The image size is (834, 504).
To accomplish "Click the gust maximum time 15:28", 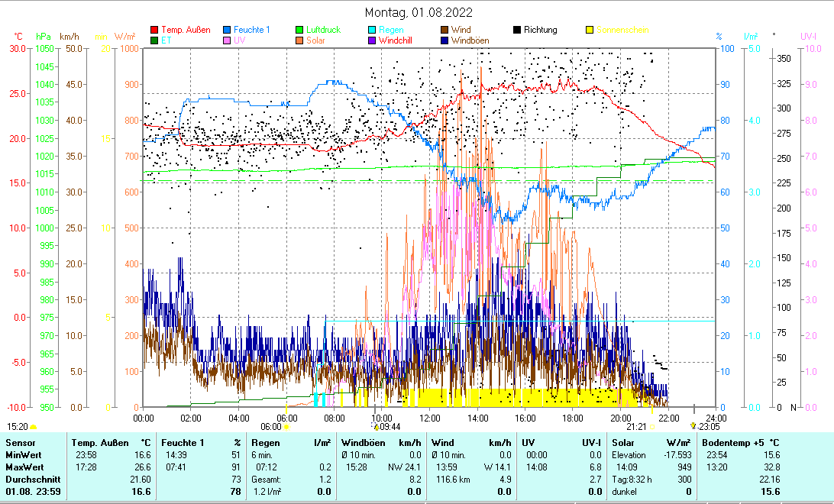I will coord(357,467).
